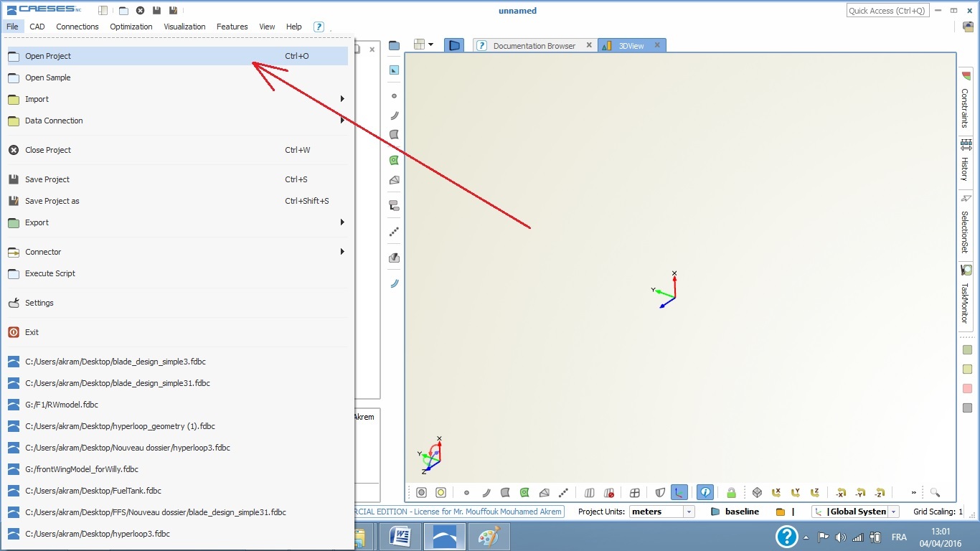This screenshot has width=980, height=551.
Task: Select Save Project as in the File menu
Action: click(x=177, y=201)
